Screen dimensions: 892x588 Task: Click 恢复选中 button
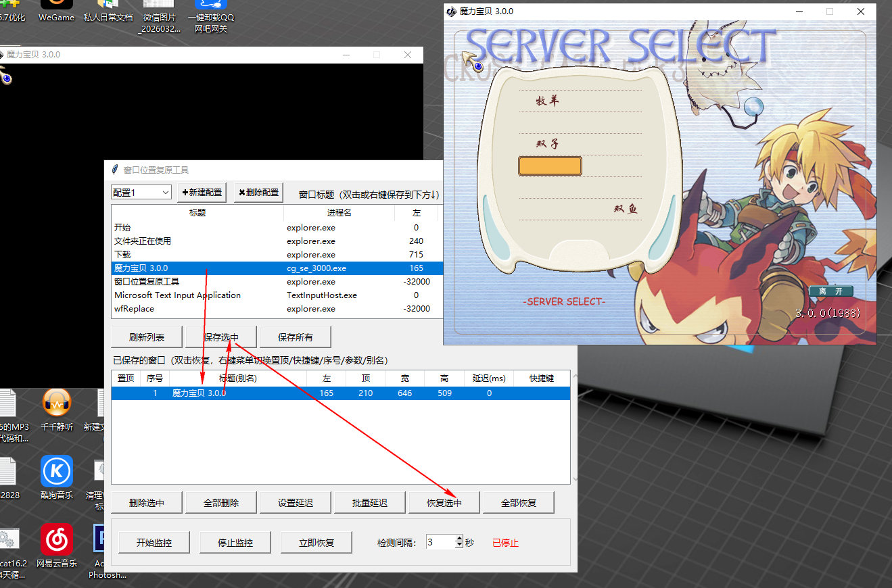(444, 503)
